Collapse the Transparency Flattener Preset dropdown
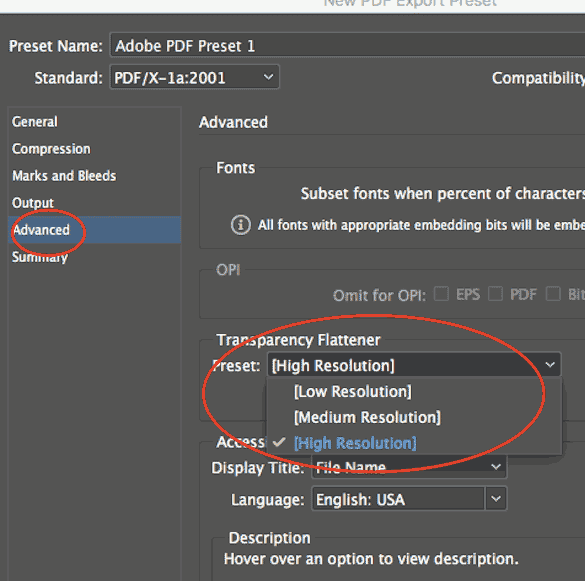Screen dimensions: 585x581 (x=414, y=365)
